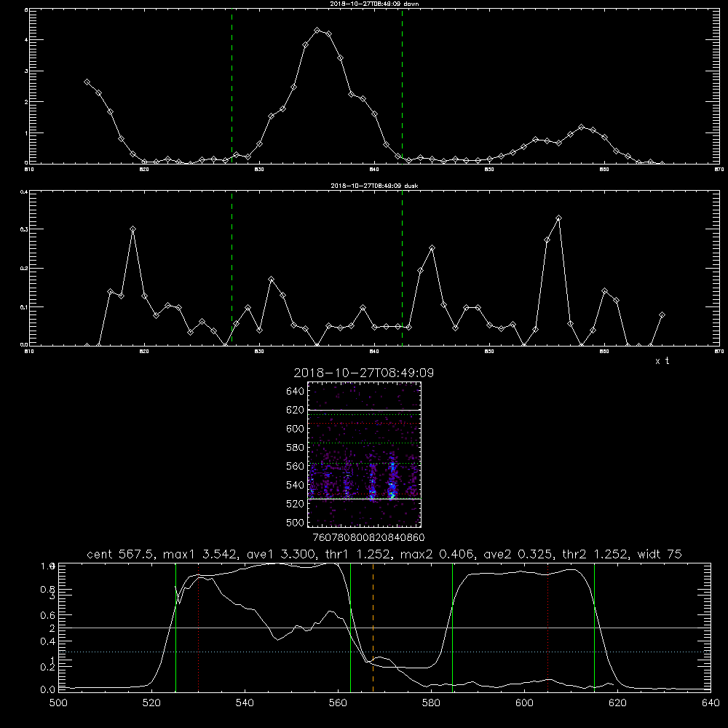Click the '600' tick label on bottom plot x-axis
The image size is (728, 728).
pyautogui.click(x=525, y=703)
